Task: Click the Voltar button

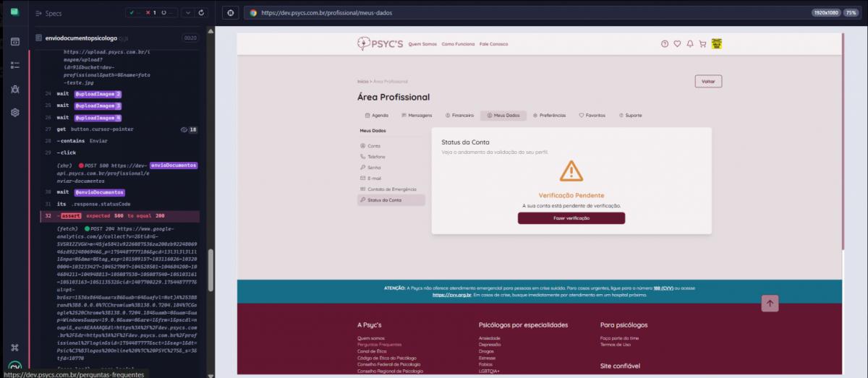Action: [707, 82]
